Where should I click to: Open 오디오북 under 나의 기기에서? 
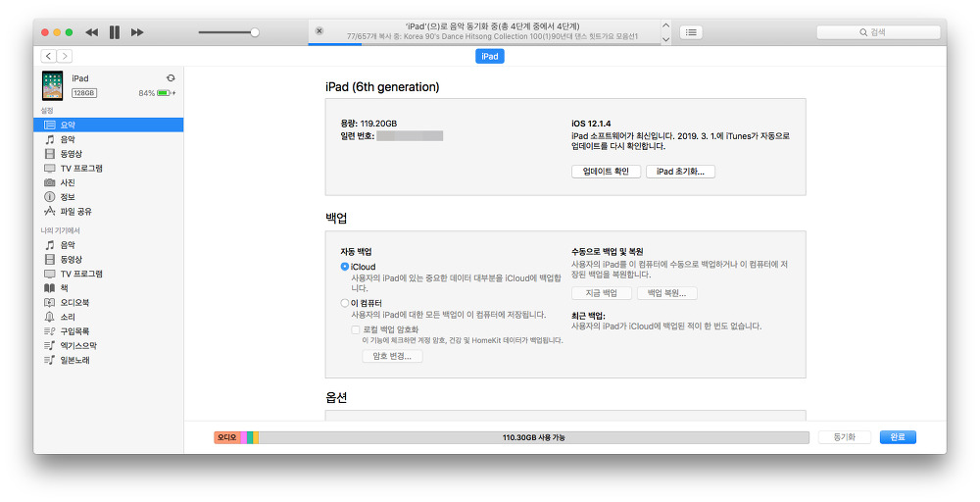click(x=74, y=302)
